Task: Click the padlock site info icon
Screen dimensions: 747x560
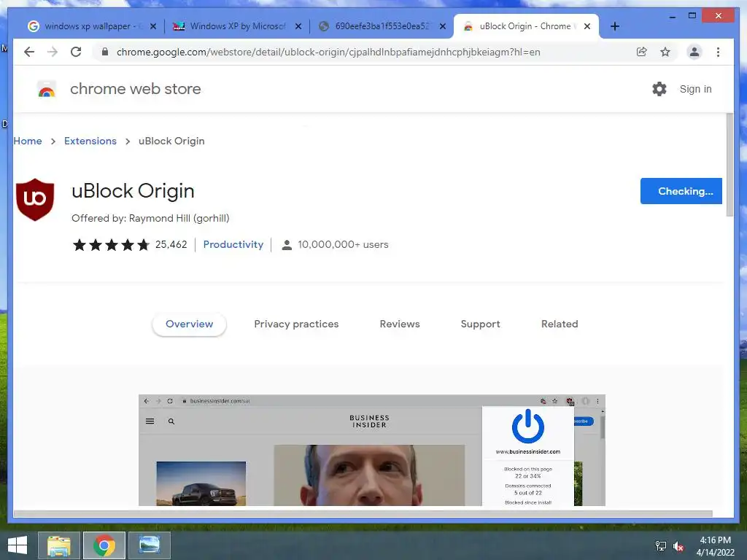Action: (x=105, y=52)
